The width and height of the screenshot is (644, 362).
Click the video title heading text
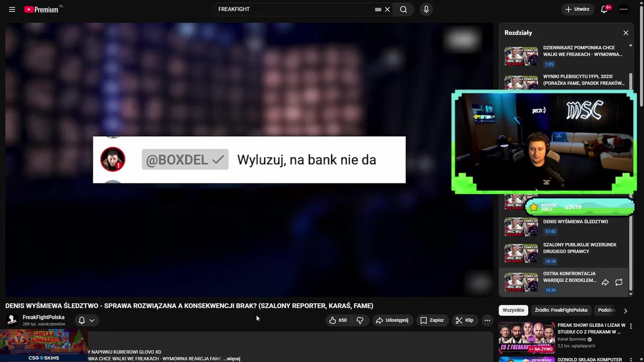189,306
